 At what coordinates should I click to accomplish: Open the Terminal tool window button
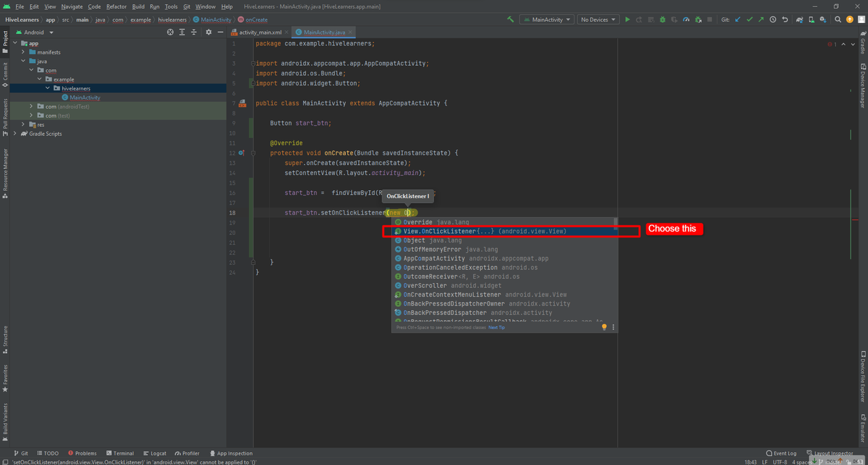tap(119, 453)
